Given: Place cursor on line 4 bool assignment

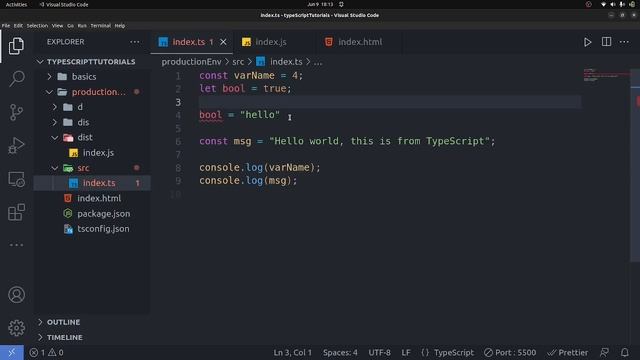Looking at the screenshot, I should pyautogui.click(x=240, y=115).
